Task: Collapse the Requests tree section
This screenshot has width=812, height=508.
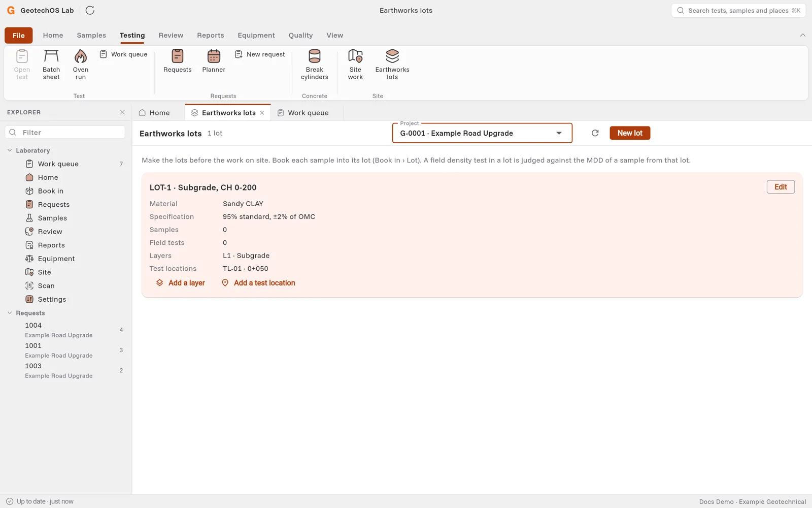Action: coord(10,313)
